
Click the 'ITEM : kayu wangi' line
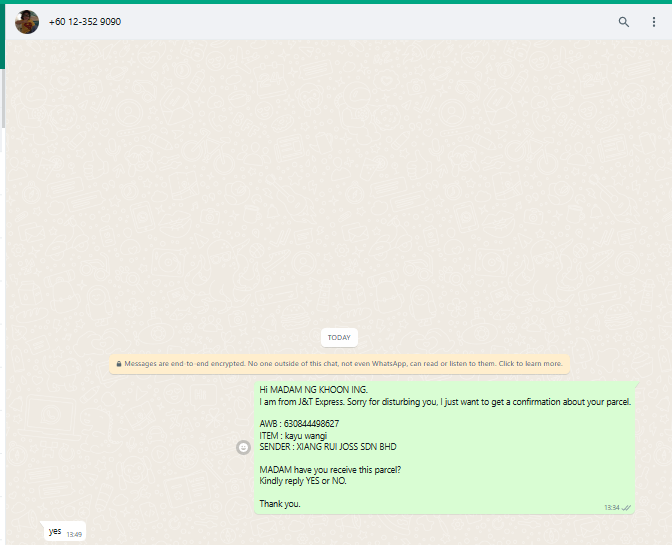tap(293, 436)
